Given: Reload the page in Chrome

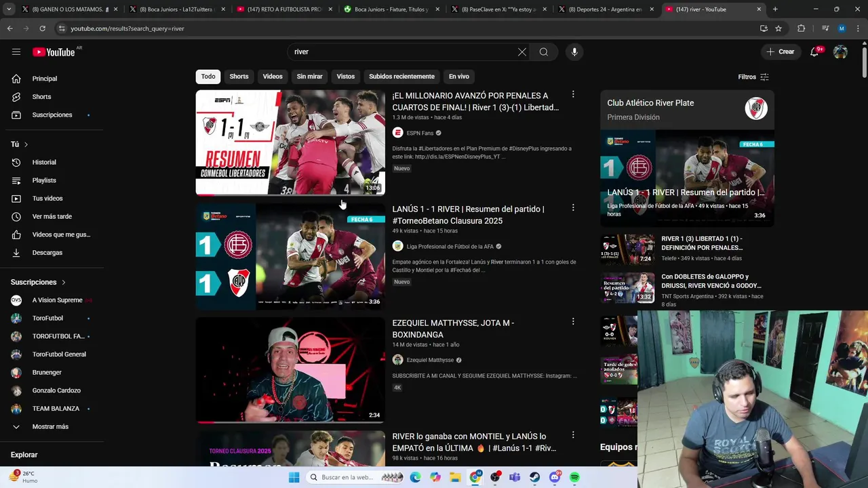Looking at the screenshot, I should (42, 28).
